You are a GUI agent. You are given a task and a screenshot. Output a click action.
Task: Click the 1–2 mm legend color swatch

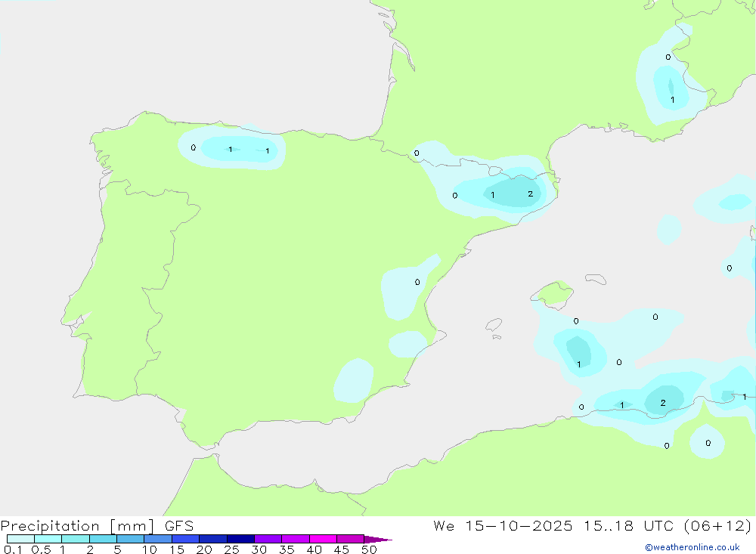tap(76, 539)
